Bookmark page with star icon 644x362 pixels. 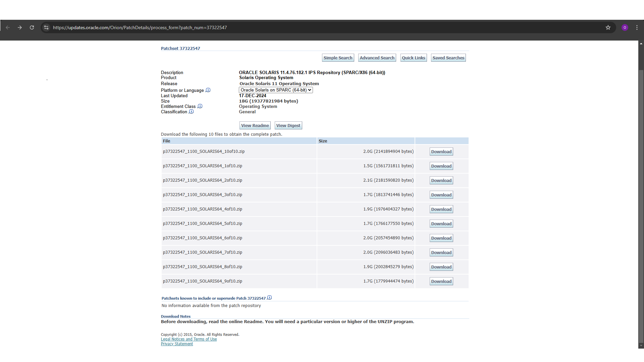[x=608, y=27]
